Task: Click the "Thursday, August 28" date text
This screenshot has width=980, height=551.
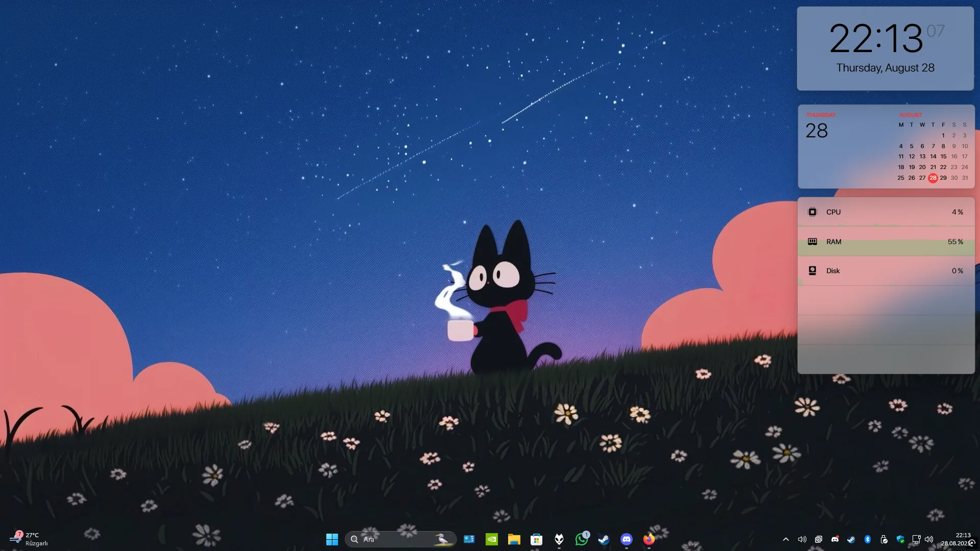Action: tap(886, 68)
